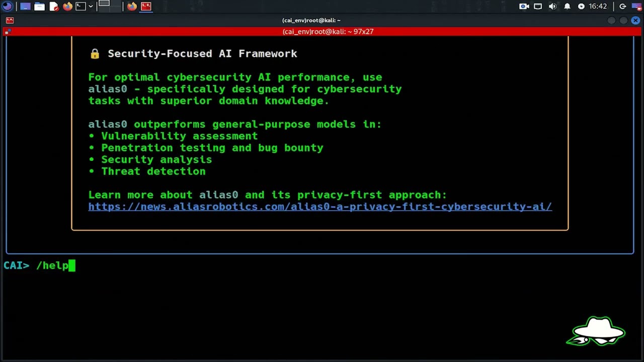Minimize the terminal window

pos(611,21)
